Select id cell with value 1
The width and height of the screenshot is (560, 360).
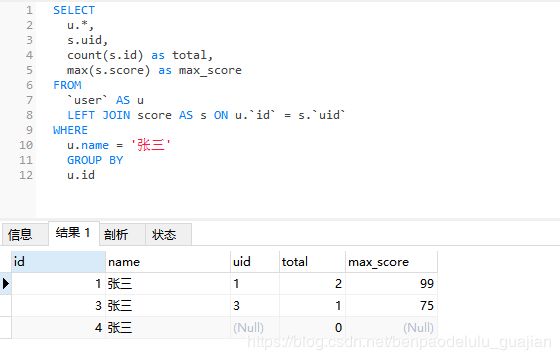coord(58,284)
